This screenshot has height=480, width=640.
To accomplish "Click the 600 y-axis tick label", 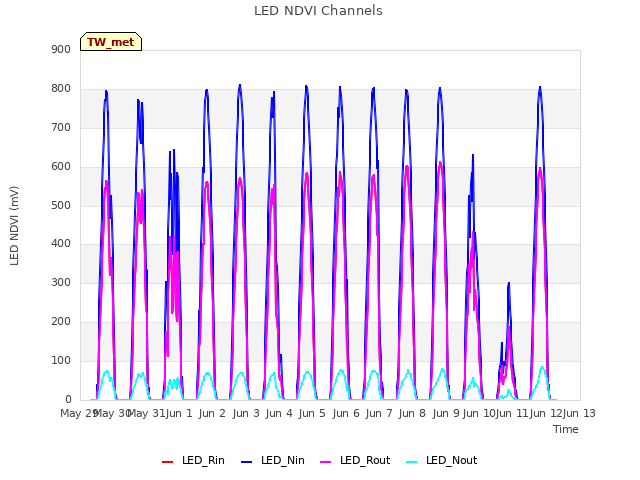I will 61,167.
